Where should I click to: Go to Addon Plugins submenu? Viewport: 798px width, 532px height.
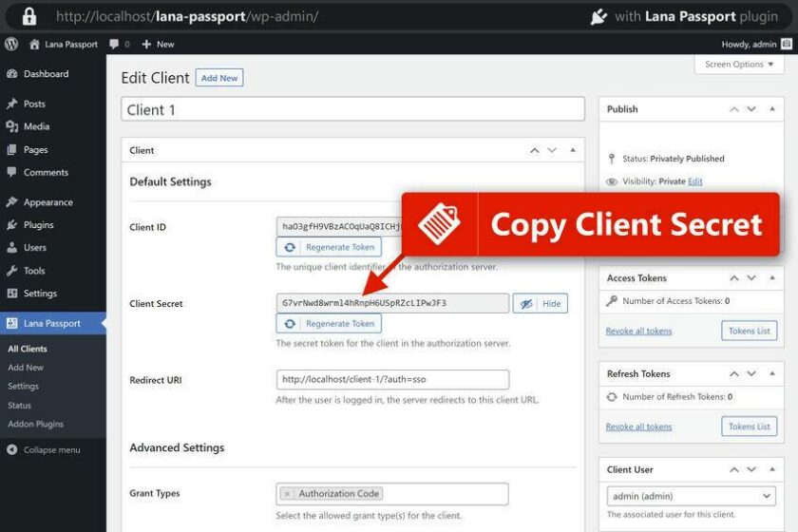tap(35, 425)
